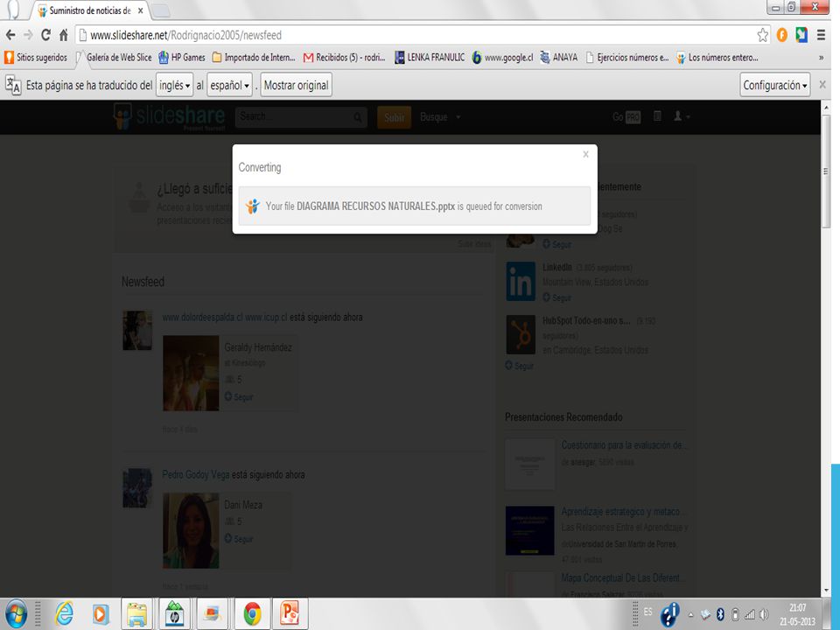Close the Converting dialog with its X
The height and width of the screenshot is (630, 840).
coord(585,154)
